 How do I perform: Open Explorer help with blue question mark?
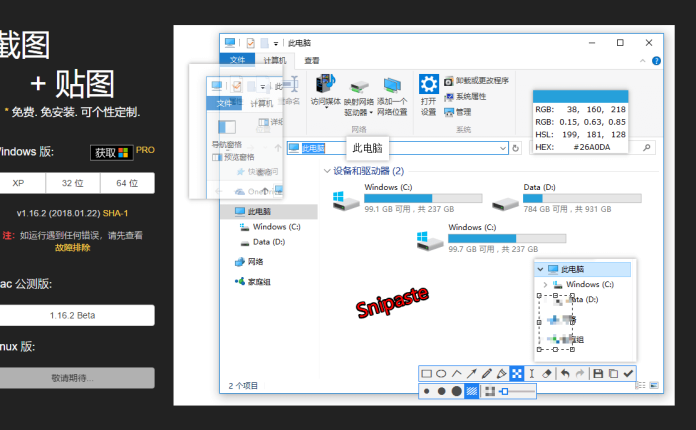(x=656, y=61)
